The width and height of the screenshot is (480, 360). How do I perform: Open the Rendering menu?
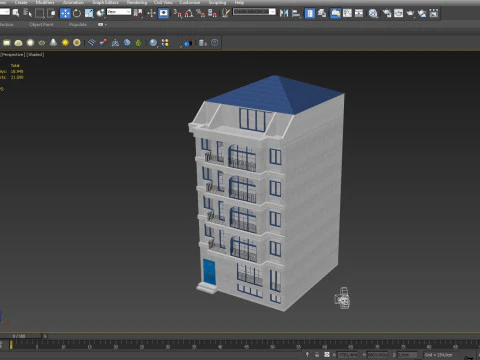pyautogui.click(x=137, y=2)
